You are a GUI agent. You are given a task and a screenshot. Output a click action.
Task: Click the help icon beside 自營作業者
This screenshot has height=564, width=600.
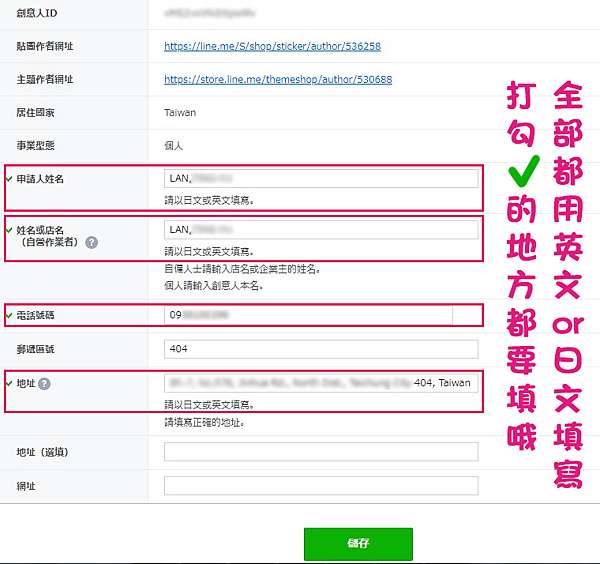(x=91, y=243)
